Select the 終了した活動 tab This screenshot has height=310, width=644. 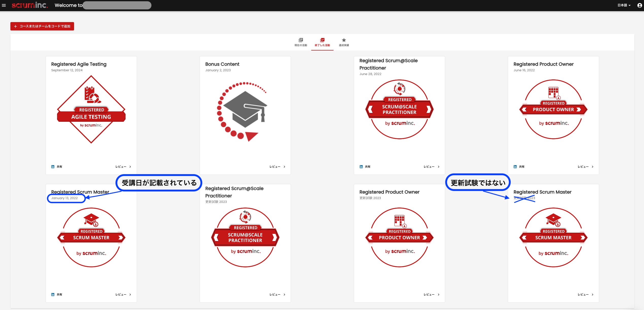point(322,42)
